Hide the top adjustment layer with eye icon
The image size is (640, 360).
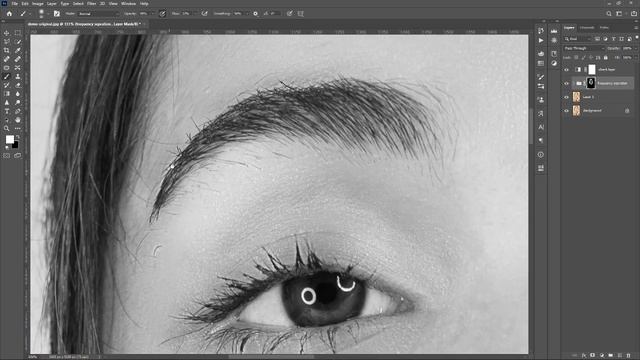coord(567,70)
